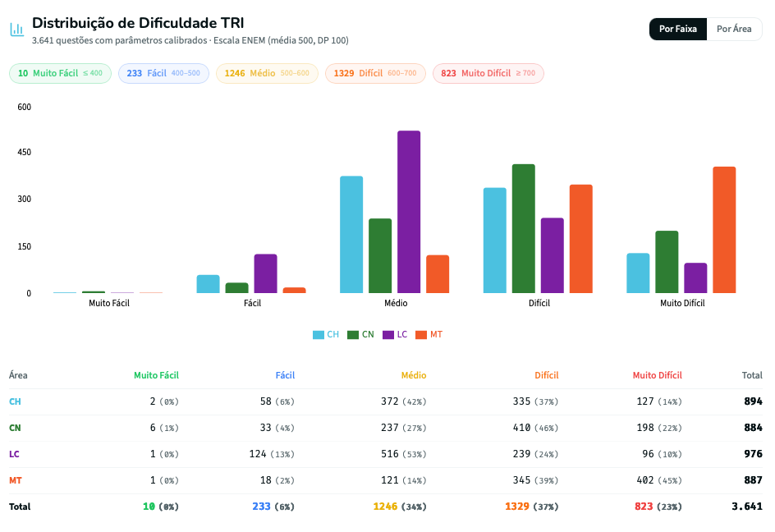The image size is (775, 532).
Task: Select the CN row label in table
Action: [15, 428]
